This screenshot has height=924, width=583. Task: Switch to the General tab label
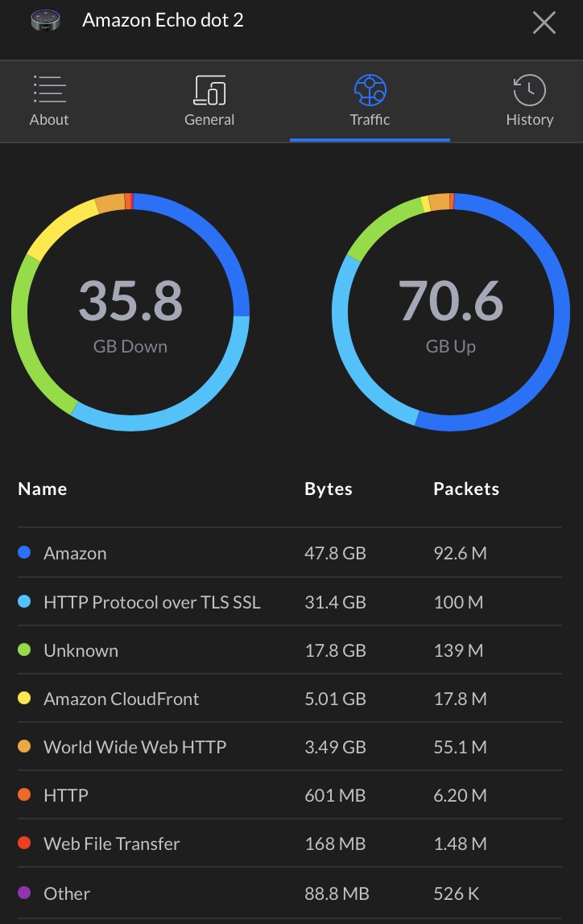(x=209, y=120)
